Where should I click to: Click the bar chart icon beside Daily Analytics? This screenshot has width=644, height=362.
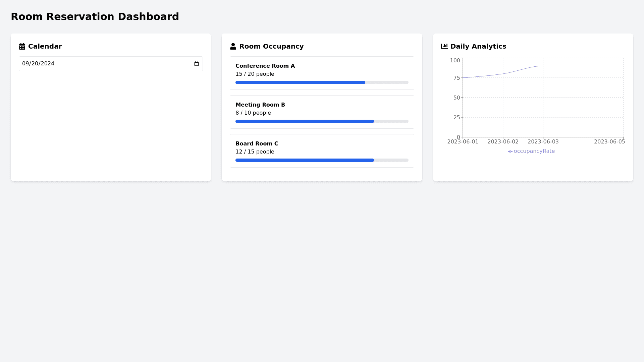click(x=444, y=46)
